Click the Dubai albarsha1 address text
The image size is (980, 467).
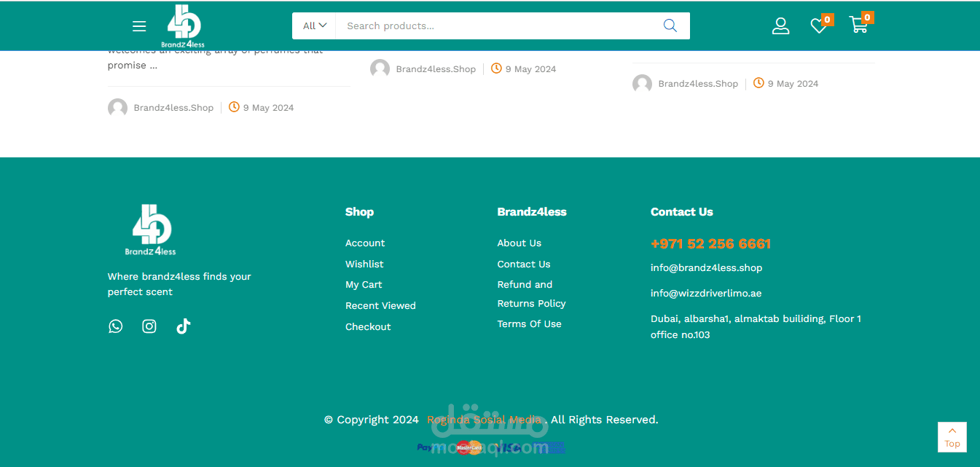pos(756,327)
